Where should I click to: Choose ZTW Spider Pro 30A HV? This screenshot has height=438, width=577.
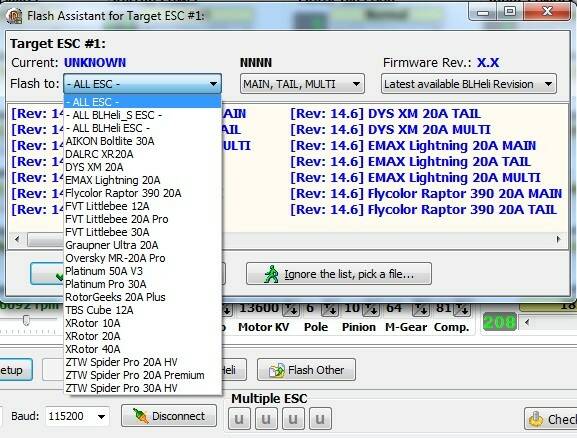[x=142, y=388]
